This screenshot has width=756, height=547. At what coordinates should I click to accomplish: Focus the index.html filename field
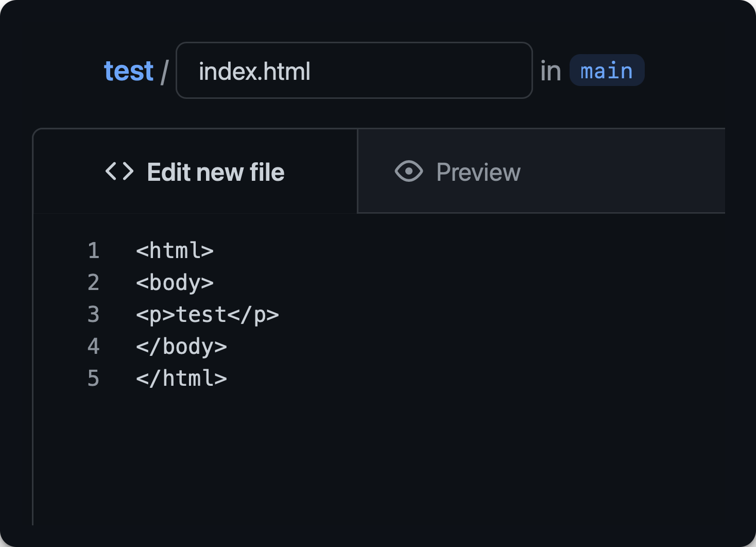pyautogui.click(x=354, y=71)
